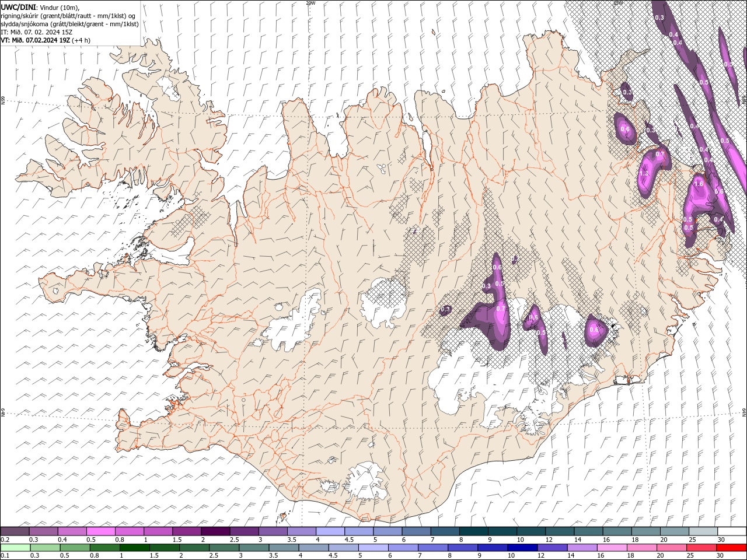Click bottom-row rain swatch above 7 label
Viewport: 747px width, 560px height.
coord(433,548)
